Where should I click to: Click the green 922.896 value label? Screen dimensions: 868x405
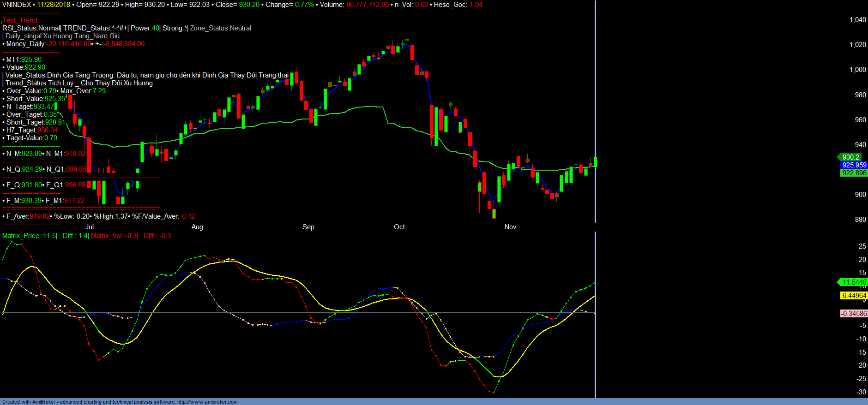pos(854,173)
